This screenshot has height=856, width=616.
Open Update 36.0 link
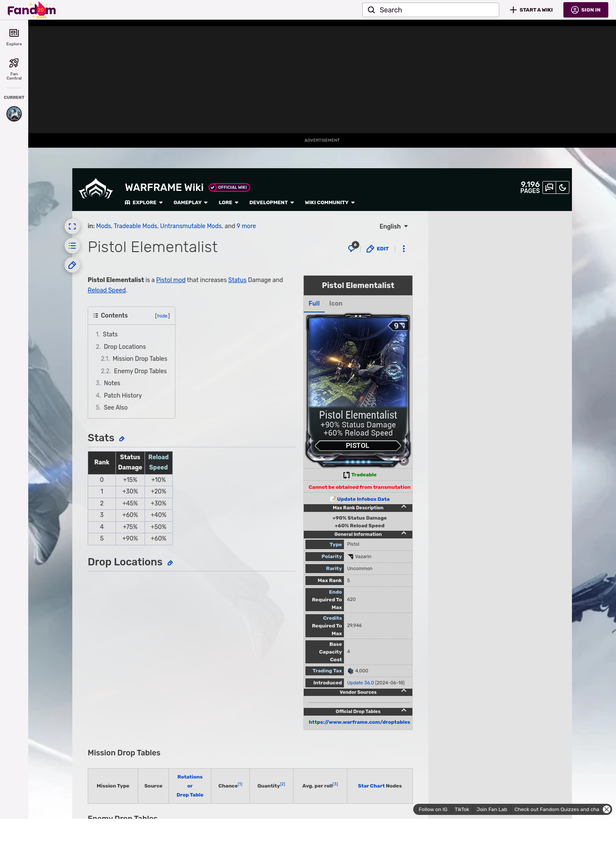click(360, 683)
